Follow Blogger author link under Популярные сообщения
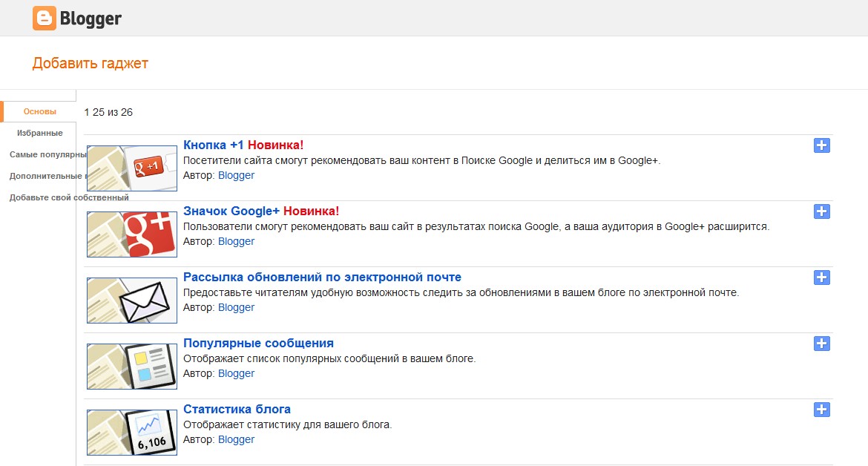 point(237,373)
